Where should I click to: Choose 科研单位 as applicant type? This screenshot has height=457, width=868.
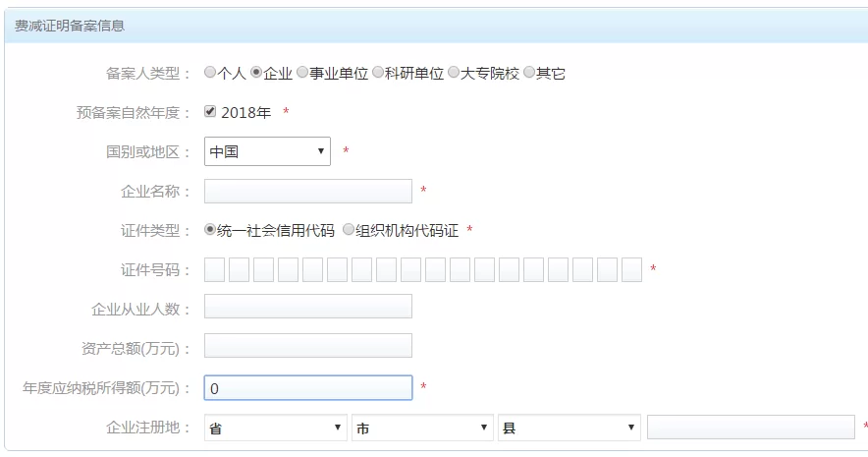pos(378,72)
